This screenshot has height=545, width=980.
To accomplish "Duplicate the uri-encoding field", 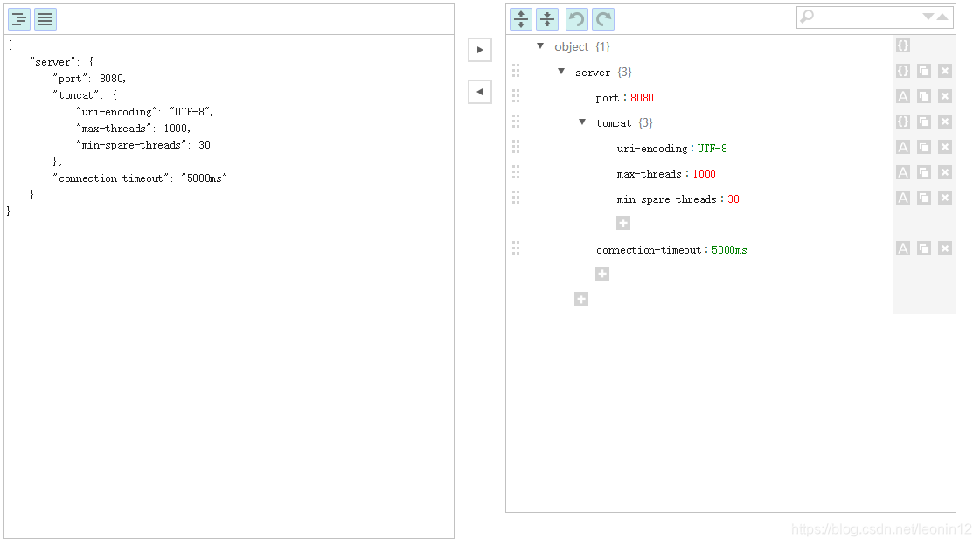I will [x=924, y=147].
